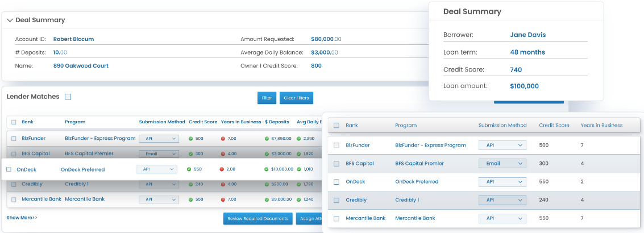Click Years in Business header in overlay table

coord(601,126)
